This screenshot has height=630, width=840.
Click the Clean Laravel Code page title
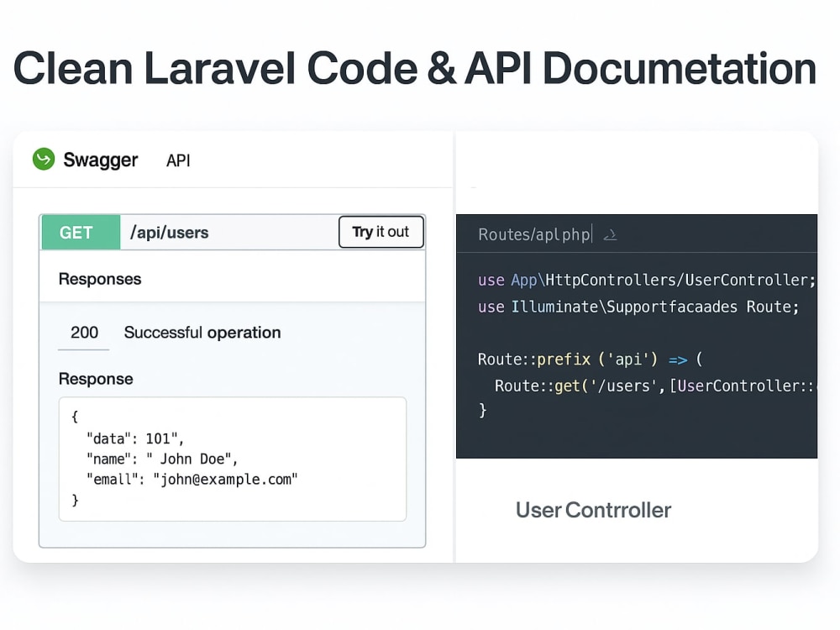pyautogui.click(x=415, y=68)
